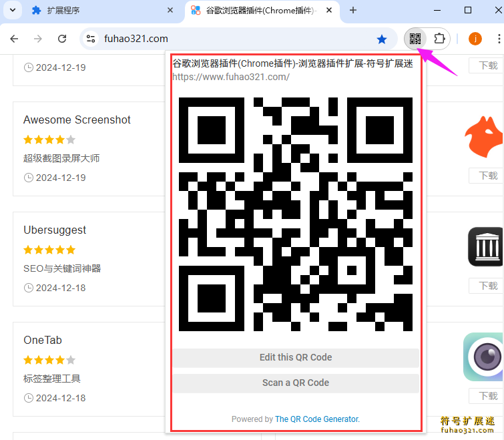Open the Chrome three-dot menu
Image resolution: width=504 pixels, height=440 pixels.
tap(499, 39)
